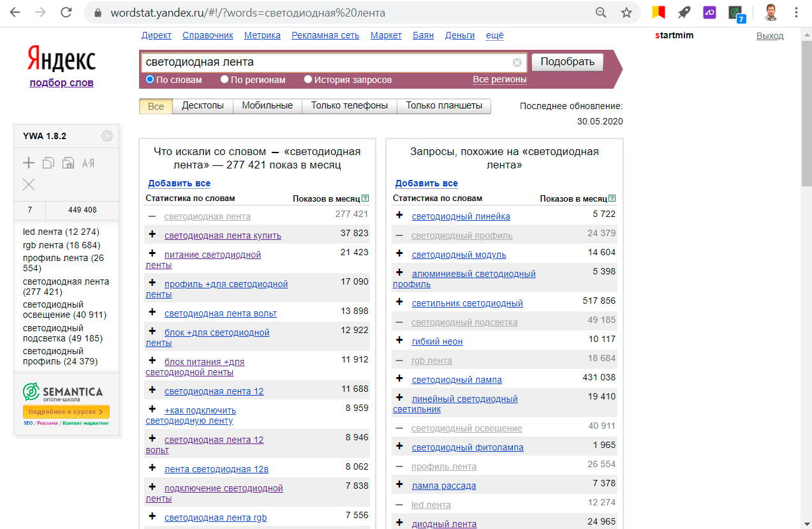The image size is (812, 529).
Task: Open 'Директ' top menu link
Action: (156, 35)
